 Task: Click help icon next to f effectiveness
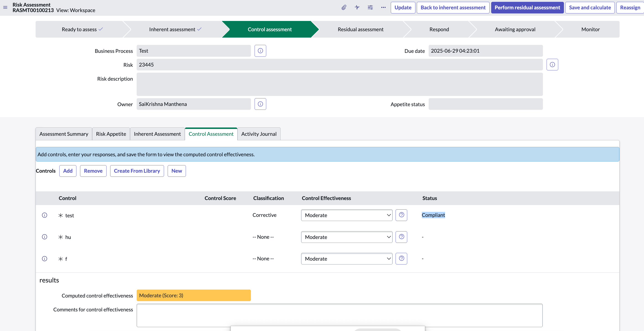(401, 258)
